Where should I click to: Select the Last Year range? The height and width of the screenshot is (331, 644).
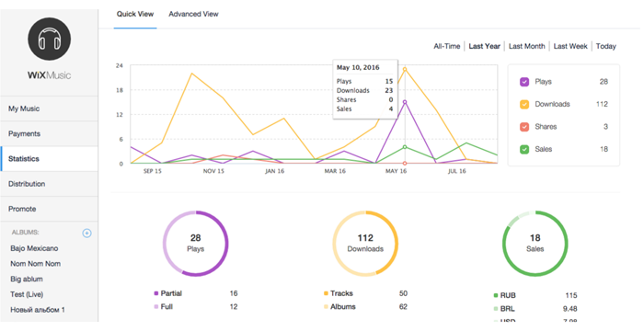coord(485,46)
